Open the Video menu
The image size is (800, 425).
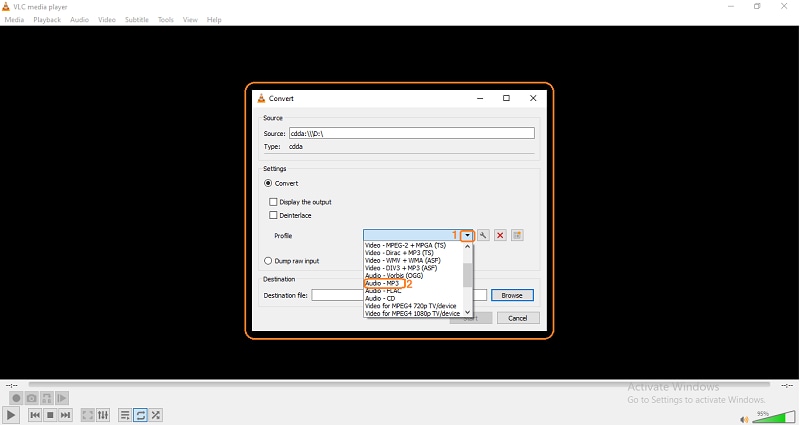point(107,19)
